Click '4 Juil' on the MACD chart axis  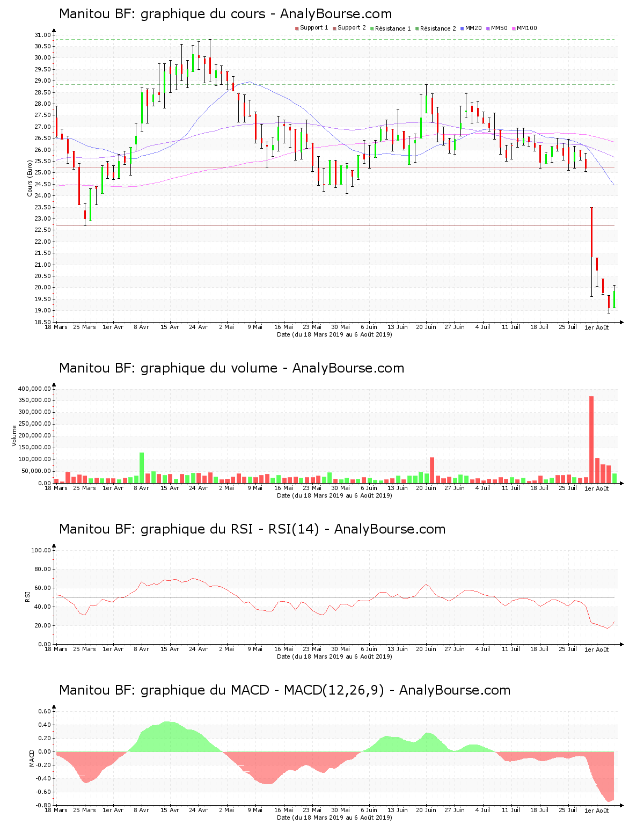[x=483, y=810]
